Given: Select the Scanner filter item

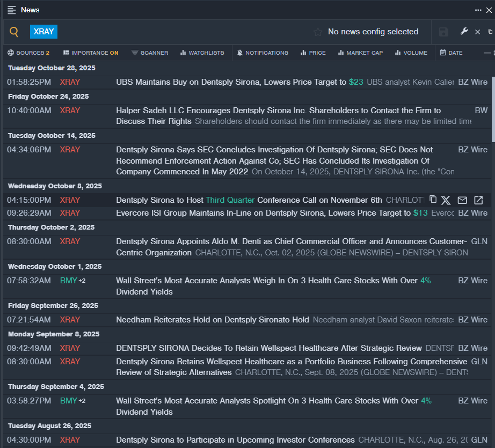Looking at the screenshot, I should pyautogui.click(x=150, y=53).
